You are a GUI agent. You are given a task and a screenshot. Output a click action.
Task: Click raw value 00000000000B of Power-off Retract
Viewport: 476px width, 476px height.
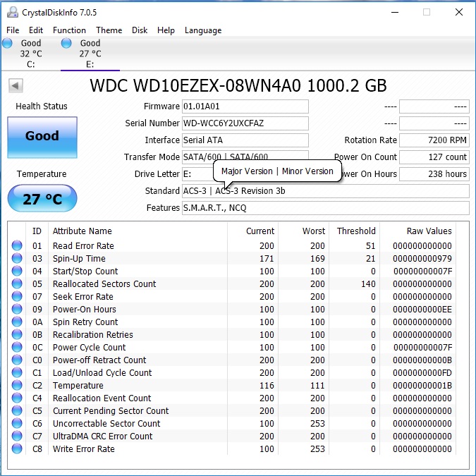tap(422, 360)
